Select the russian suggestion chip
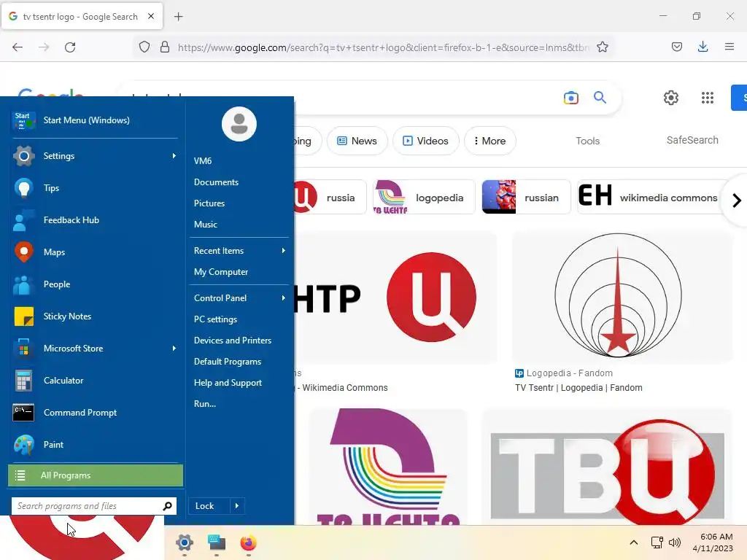This screenshot has height=560, width=747. pyautogui.click(x=526, y=197)
